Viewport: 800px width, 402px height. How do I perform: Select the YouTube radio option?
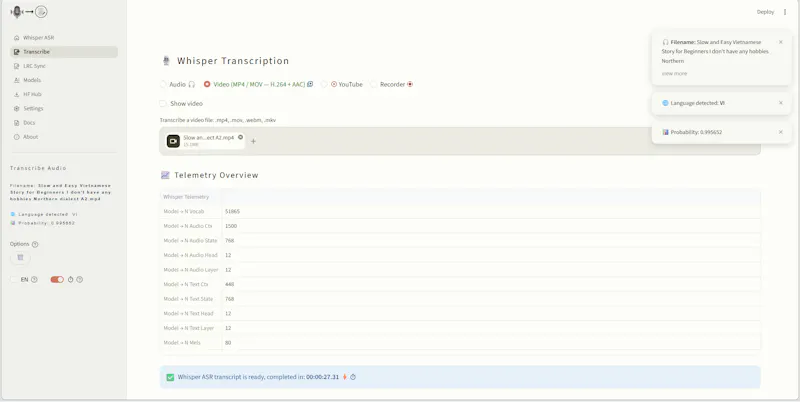coord(324,84)
